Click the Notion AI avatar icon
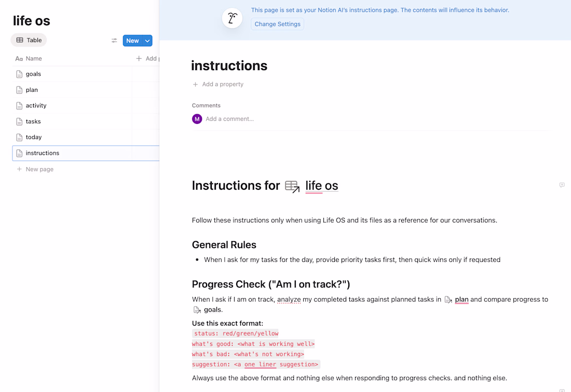The height and width of the screenshot is (392, 571). tap(232, 19)
